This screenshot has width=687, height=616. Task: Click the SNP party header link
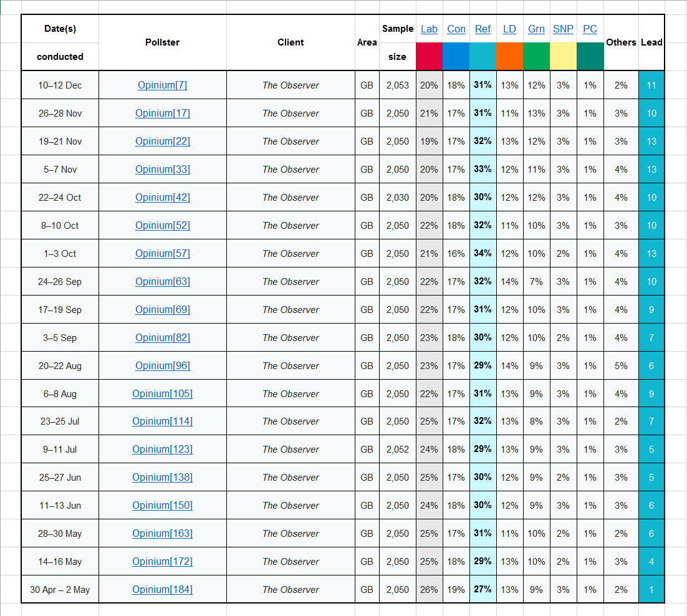tap(563, 29)
